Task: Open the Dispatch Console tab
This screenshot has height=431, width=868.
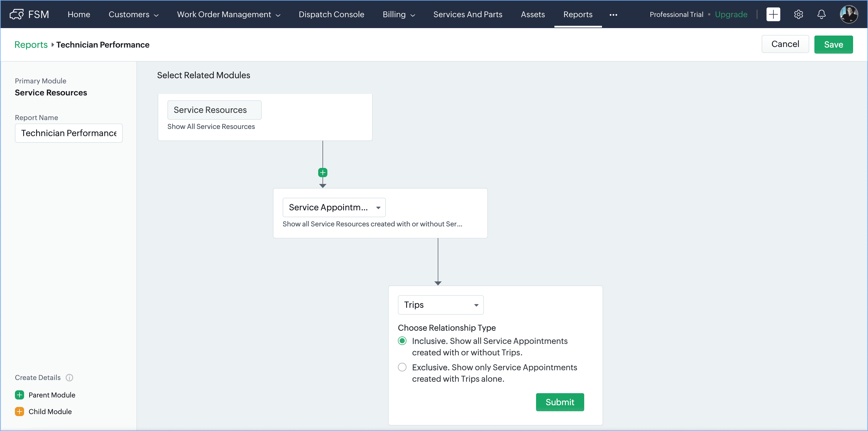Action: tap(331, 14)
